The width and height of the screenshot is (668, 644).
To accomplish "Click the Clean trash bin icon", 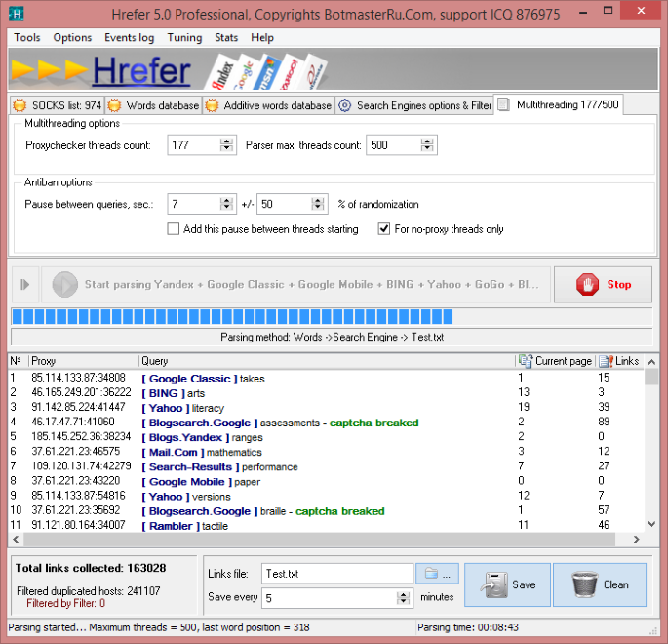I will click(585, 584).
